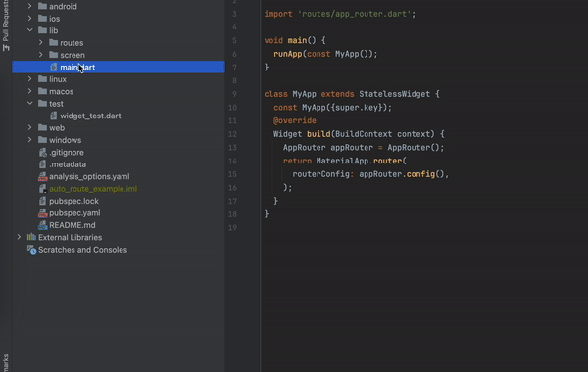Image resolution: width=588 pixels, height=372 pixels.
Task: Click the web folder icon
Action: click(x=43, y=128)
